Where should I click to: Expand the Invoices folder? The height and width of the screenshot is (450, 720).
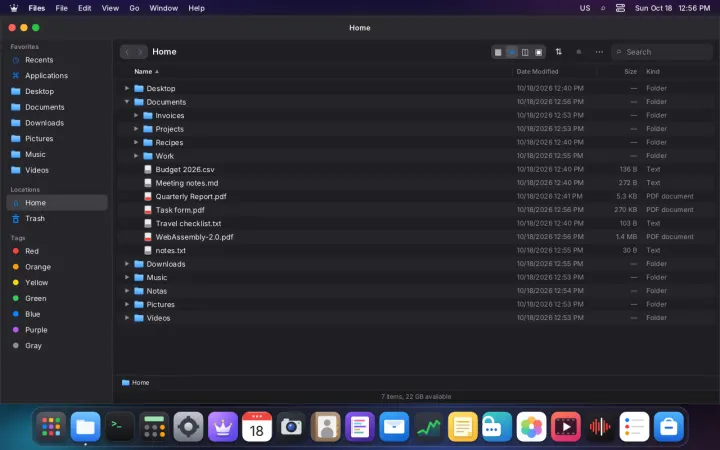136,115
